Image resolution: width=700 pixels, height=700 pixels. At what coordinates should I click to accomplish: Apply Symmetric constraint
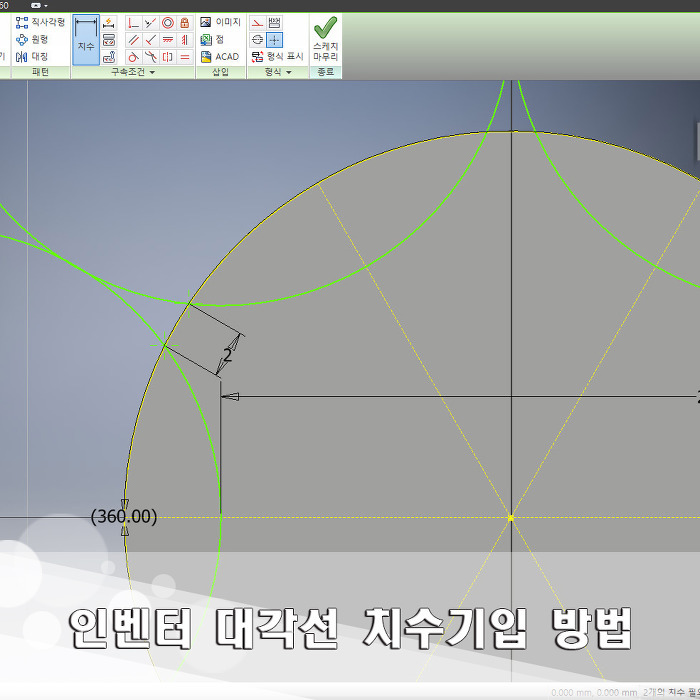coord(168,57)
